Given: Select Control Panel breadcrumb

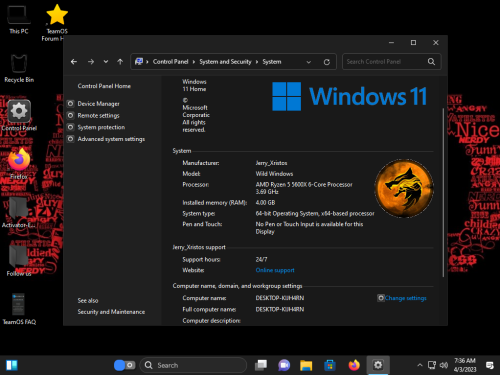Looking at the screenshot, I should pos(170,62).
